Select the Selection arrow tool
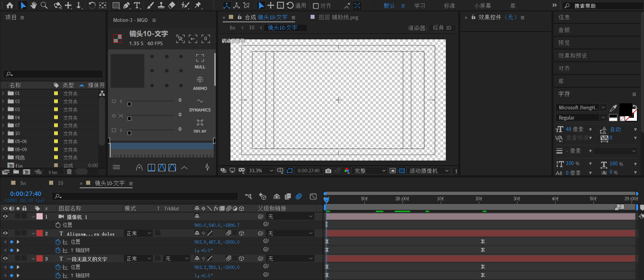The width and height of the screenshot is (644, 280). (x=23, y=5)
